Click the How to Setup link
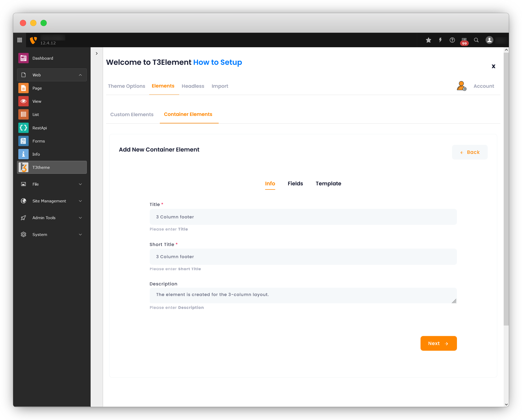Image resolution: width=522 pixels, height=420 pixels. [218, 62]
